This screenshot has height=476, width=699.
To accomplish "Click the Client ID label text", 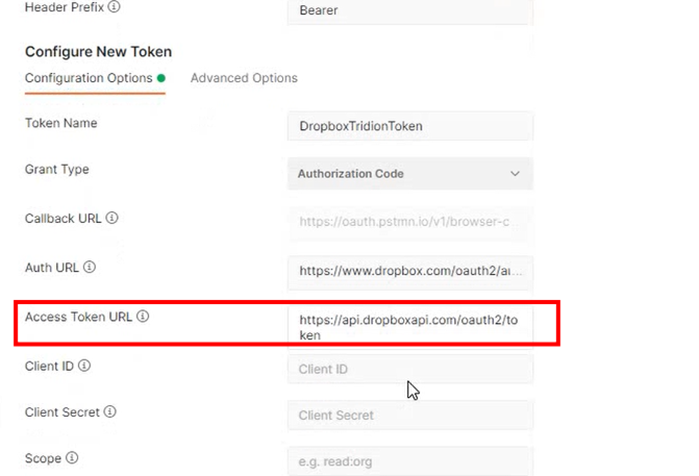I will [x=49, y=366].
